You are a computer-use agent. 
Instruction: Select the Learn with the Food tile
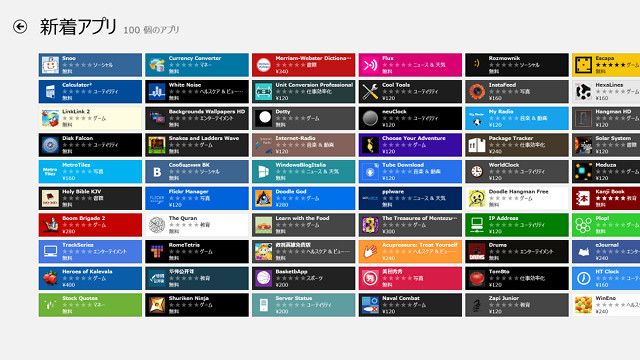(304, 225)
